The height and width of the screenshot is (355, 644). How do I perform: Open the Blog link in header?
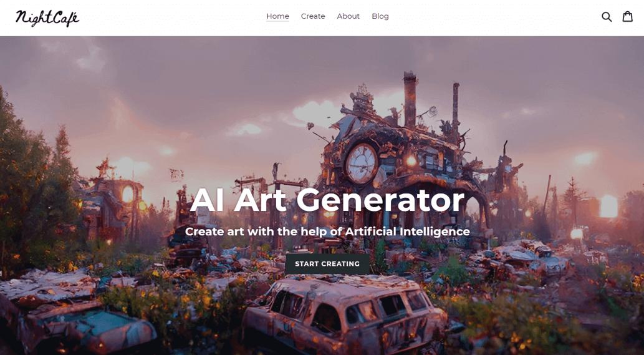[x=380, y=16]
